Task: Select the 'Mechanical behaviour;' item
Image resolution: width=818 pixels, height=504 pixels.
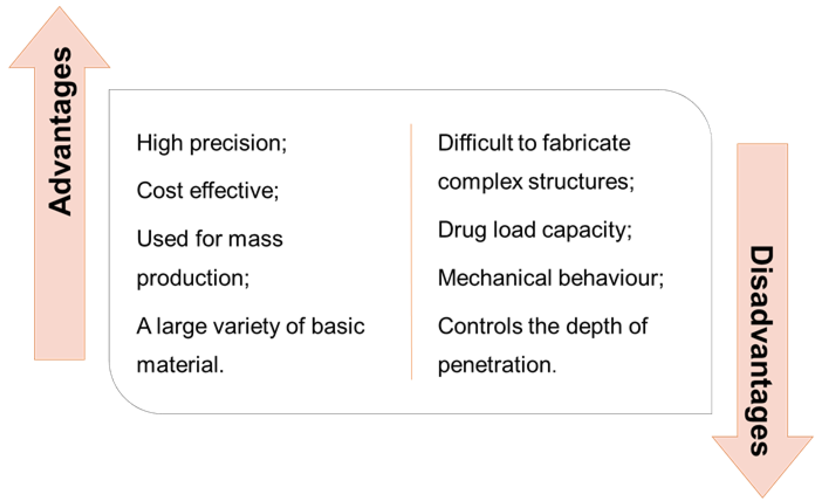Action: pyautogui.click(x=550, y=278)
